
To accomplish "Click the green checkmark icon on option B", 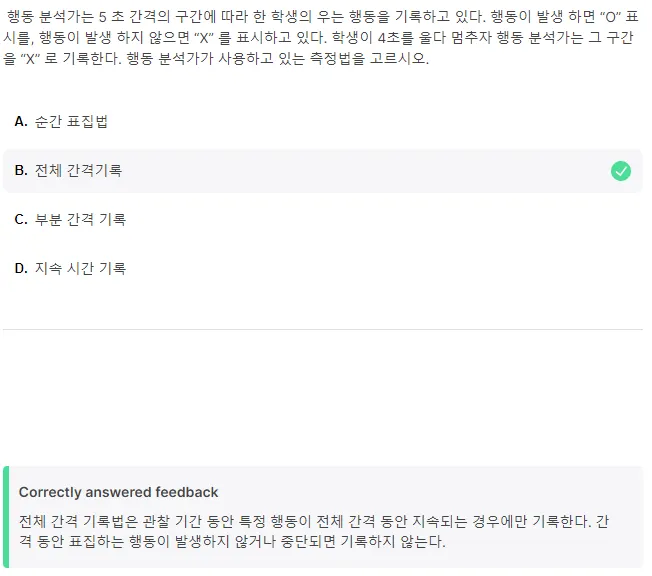I will (620, 171).
